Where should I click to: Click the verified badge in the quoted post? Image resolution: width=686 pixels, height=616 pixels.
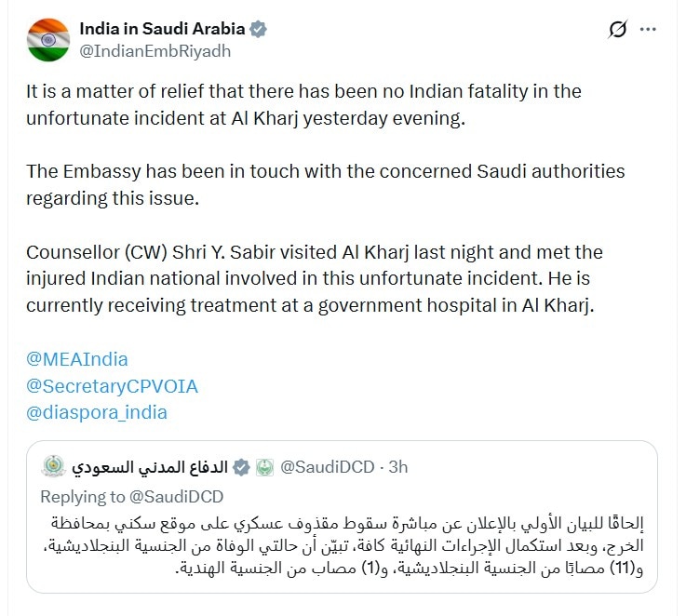(x=241, y=467)
